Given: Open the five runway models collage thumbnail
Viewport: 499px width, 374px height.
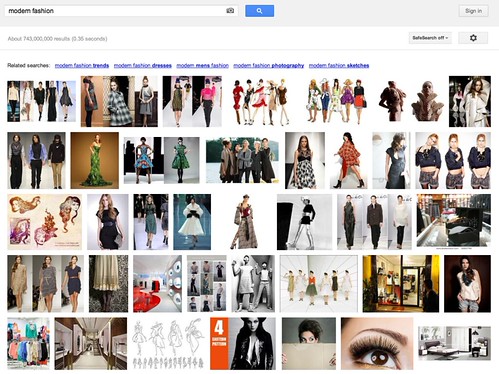Looking at the screenshot, I should tap(42, 101).
